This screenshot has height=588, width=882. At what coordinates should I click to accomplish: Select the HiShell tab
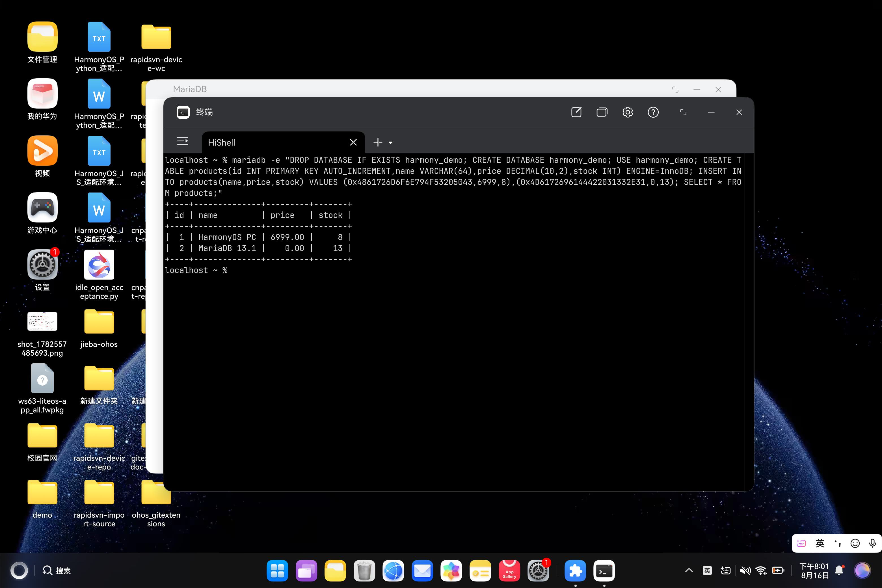(x=283, y=142)
